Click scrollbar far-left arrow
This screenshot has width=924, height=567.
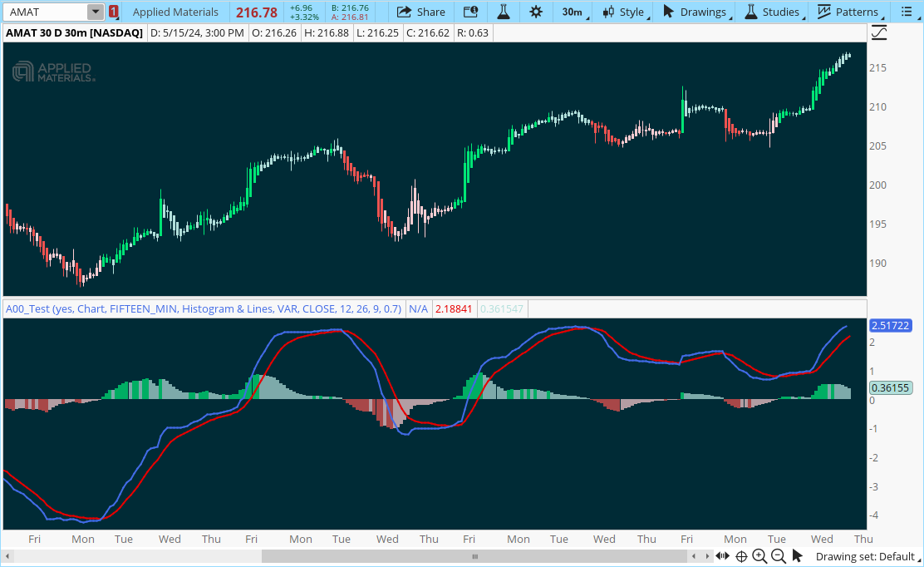(7, 556)
